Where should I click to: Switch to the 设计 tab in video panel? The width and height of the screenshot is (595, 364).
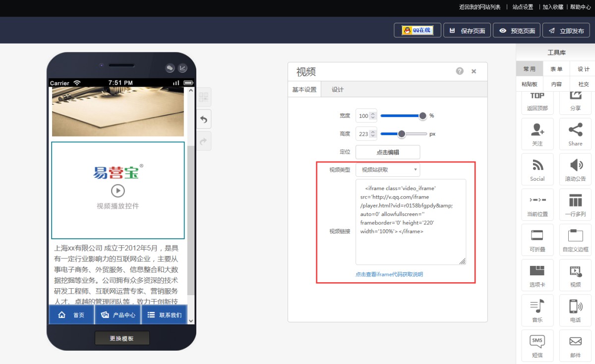point(338,90)
